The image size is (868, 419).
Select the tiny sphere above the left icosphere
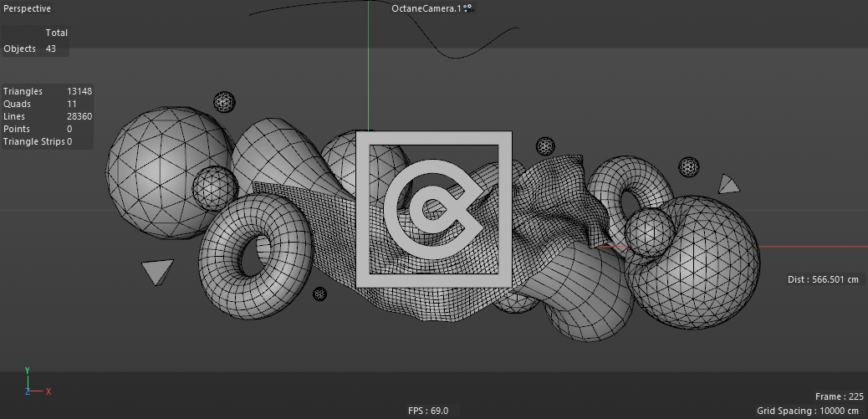tap(224, 102)
